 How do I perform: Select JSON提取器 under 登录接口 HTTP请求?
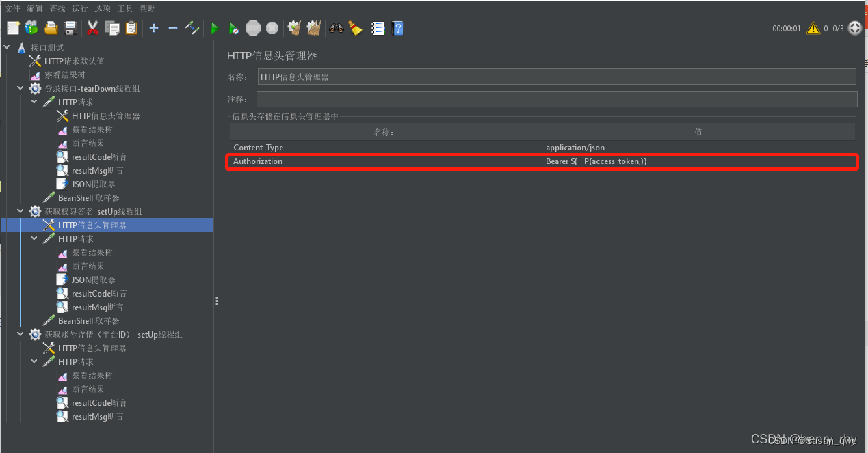coord(93,184)
